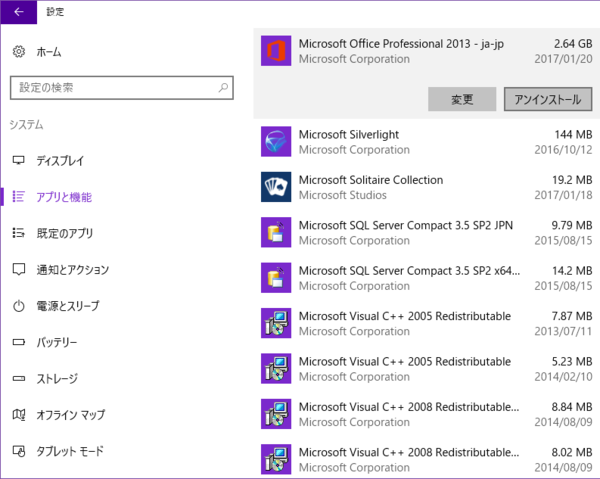600x479 pixels.
Task: Click the SQL Server Compact x64 icon
Action: pos(276,278)
